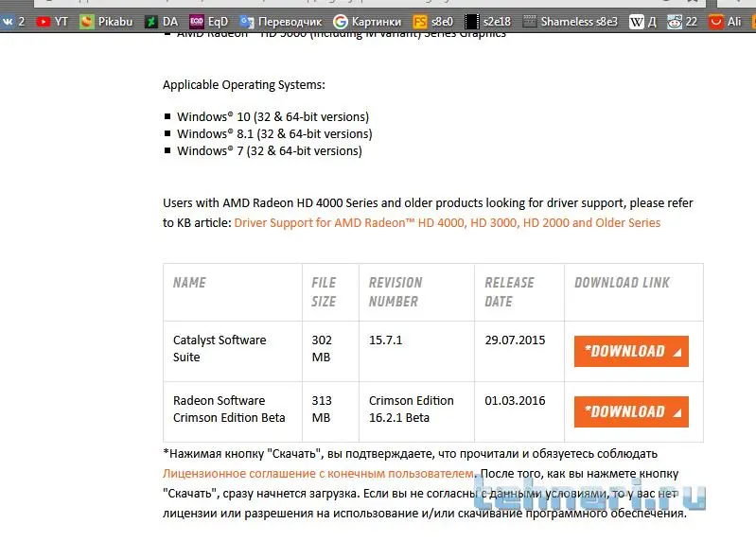This screenshot has width=756, height=541.
Task: Click the Windows 8.1 list item
Action: tap(274, 134)
